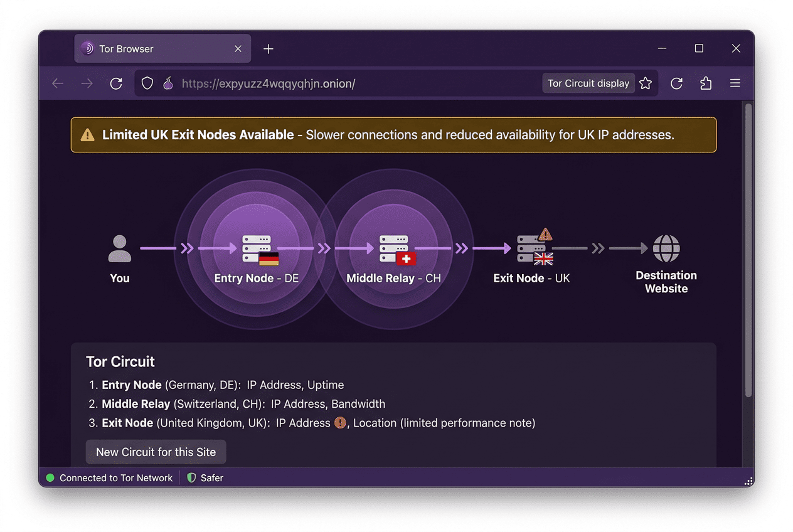Click the orange alert icon after IP Address
The image size is (793, 532).
coord(341,423)
